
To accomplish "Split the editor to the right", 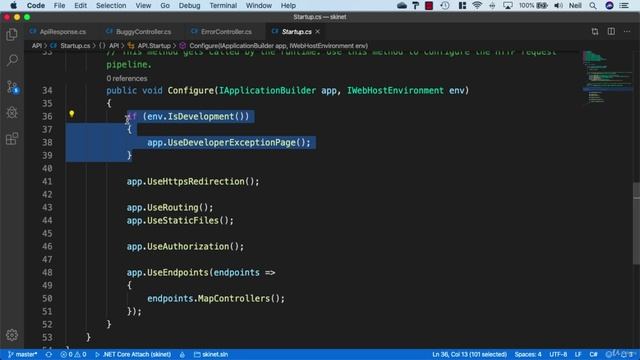I will (611, 31).
